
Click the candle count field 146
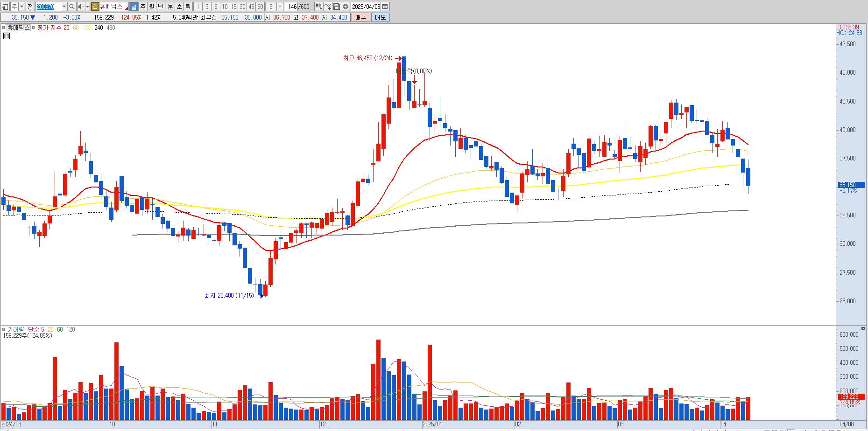(x=292, y=7)
